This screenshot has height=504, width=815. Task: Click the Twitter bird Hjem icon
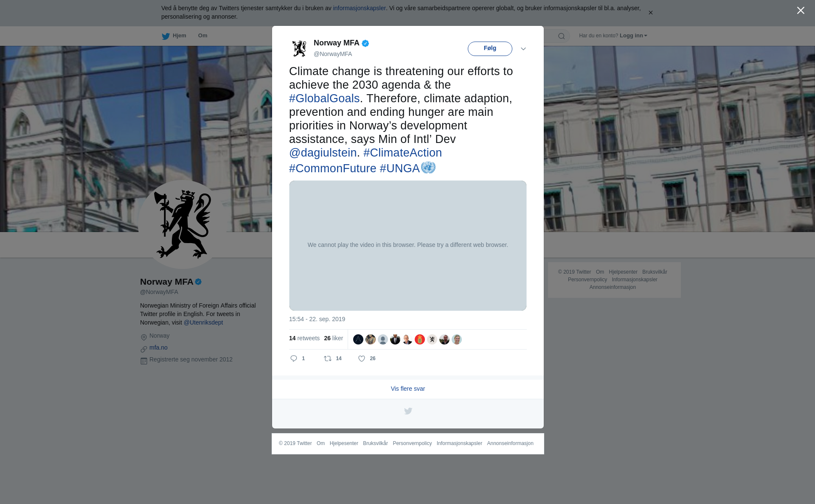166,36
